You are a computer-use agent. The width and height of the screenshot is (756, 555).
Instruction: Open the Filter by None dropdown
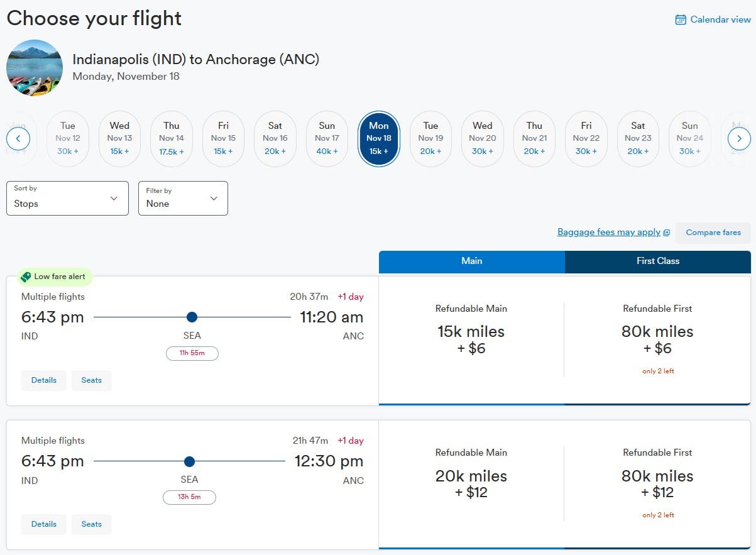click(x=183, y=198)
